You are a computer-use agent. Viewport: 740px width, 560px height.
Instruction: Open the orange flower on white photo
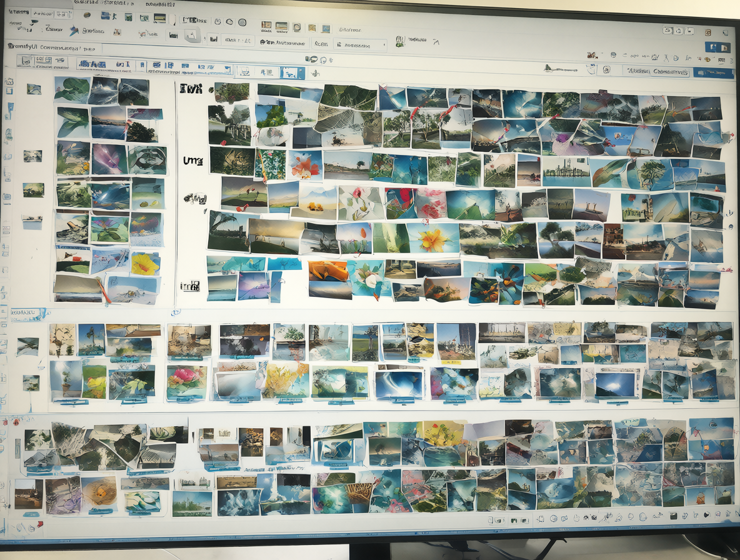305,166
